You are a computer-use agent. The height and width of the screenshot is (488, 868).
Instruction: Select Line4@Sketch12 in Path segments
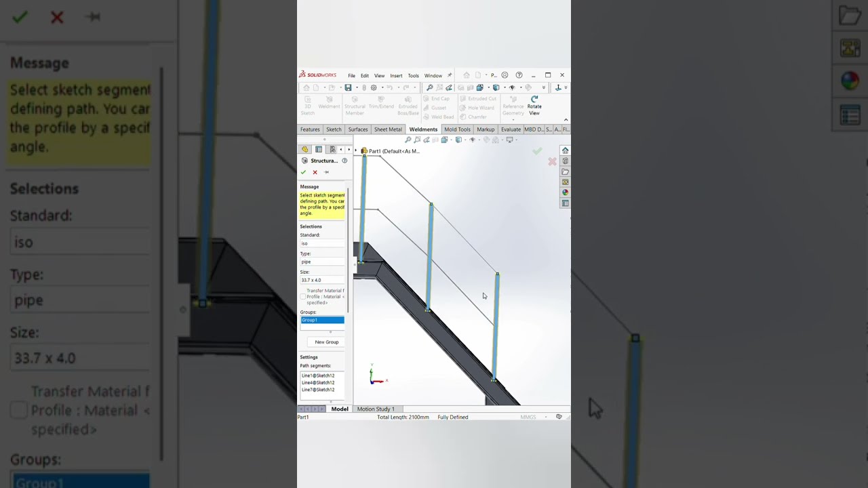coord(318,383)
